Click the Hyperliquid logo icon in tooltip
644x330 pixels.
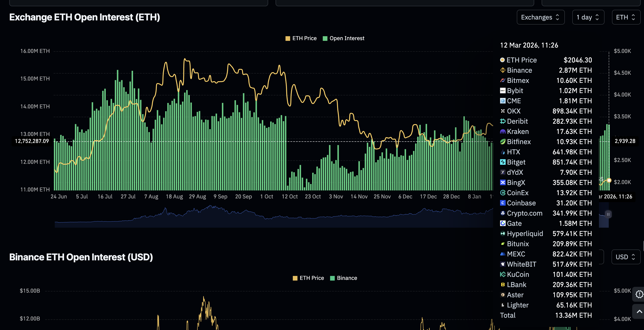tap(502, 233)
